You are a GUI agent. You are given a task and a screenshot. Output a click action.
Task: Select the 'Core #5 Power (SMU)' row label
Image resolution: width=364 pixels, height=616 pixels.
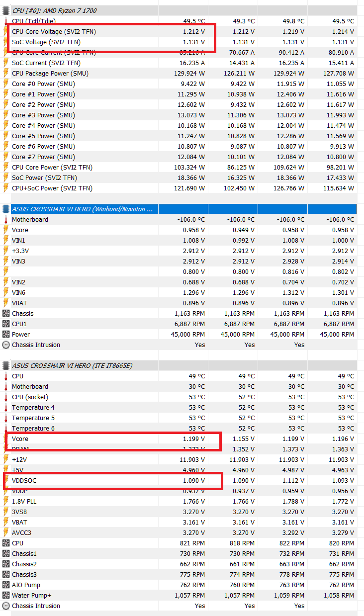point(44,136)
